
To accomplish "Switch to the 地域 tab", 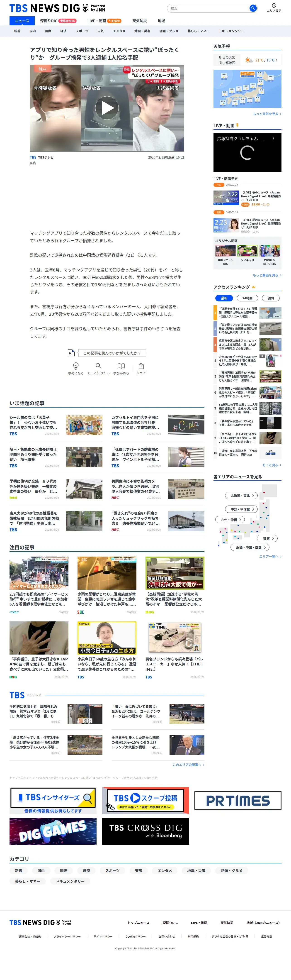I will tap(161, 21).
